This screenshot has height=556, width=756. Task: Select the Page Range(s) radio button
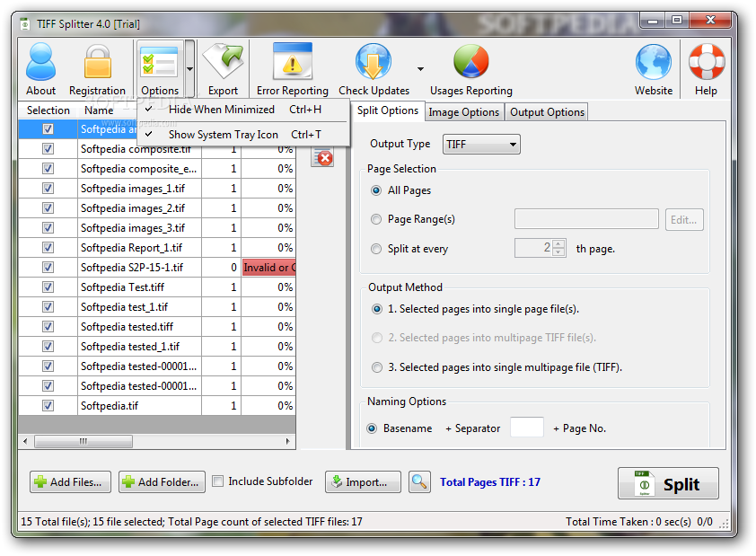[376, 219]
